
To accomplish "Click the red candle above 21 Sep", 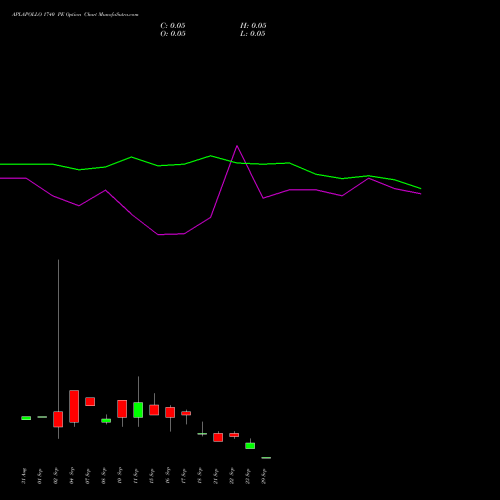I will click(x=218, y=437).
